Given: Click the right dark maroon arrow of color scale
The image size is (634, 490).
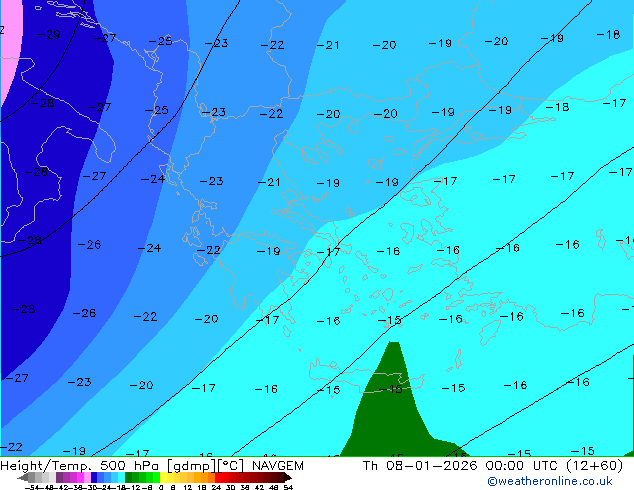Looking at the screenshot, I should [x=288, y=477].
